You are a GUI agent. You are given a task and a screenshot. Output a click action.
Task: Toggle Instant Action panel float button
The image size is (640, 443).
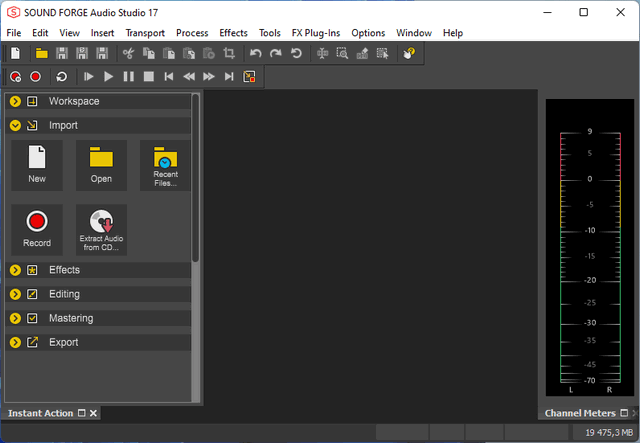click(x=82, y=413)
